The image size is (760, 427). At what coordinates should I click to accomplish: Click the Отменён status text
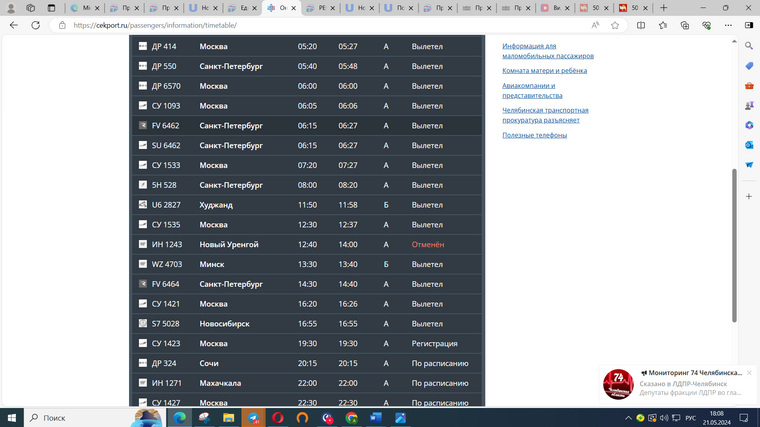point(428,244)
